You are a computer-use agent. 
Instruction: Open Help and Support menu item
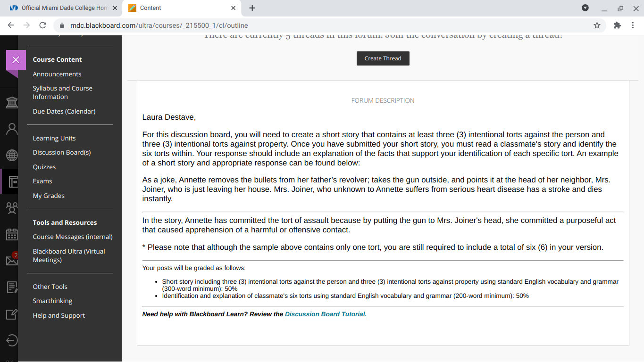[59, 315]
